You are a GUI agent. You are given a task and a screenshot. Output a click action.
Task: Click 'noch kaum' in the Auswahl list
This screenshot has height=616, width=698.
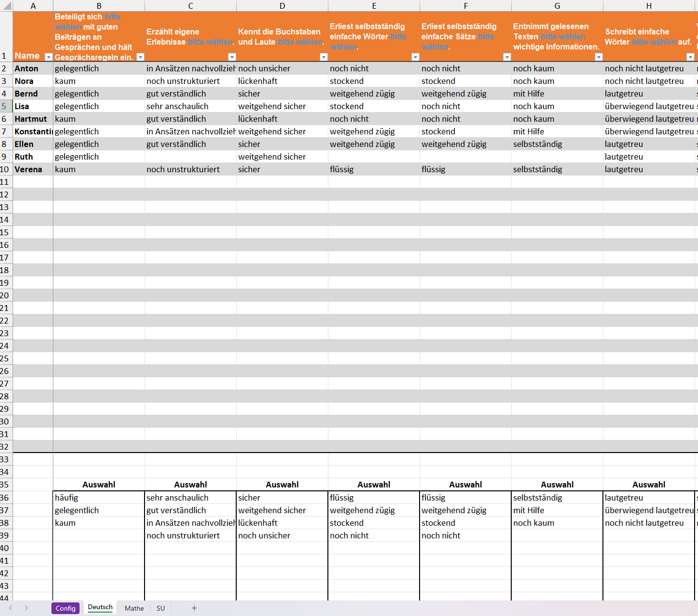point(557,523)
